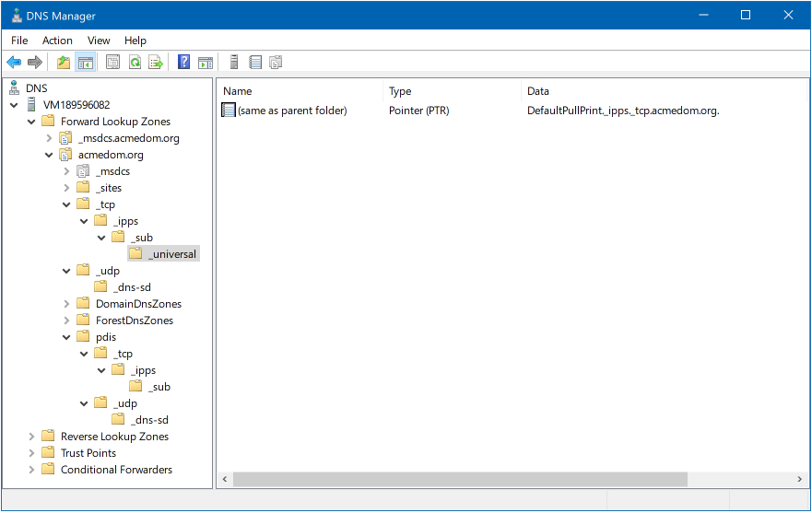Collapse the acmedom.org zone node
The height and width of the screenshot is (513, 812).
point(50,155)
